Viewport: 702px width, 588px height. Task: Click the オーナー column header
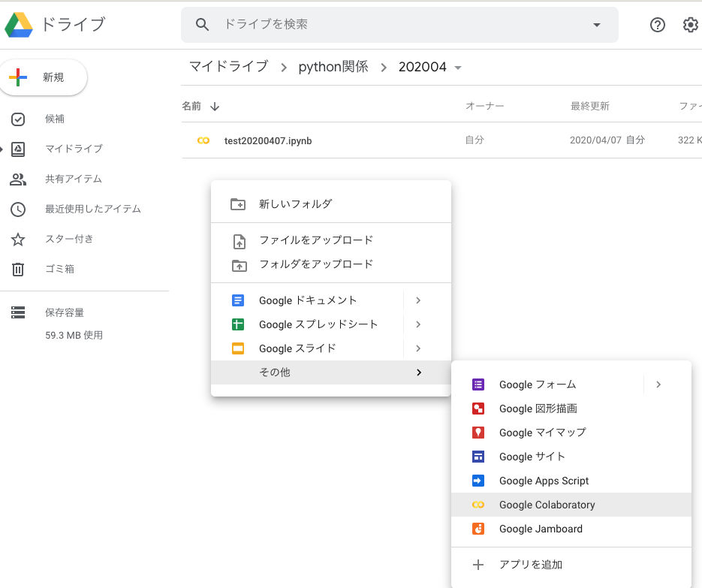[485, 106]
